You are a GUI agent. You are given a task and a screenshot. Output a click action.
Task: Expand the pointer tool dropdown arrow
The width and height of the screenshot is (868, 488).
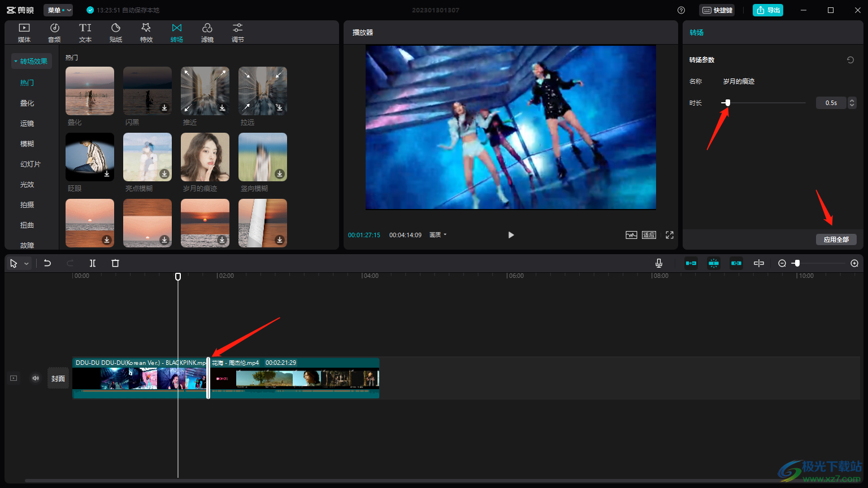[26, 264]
